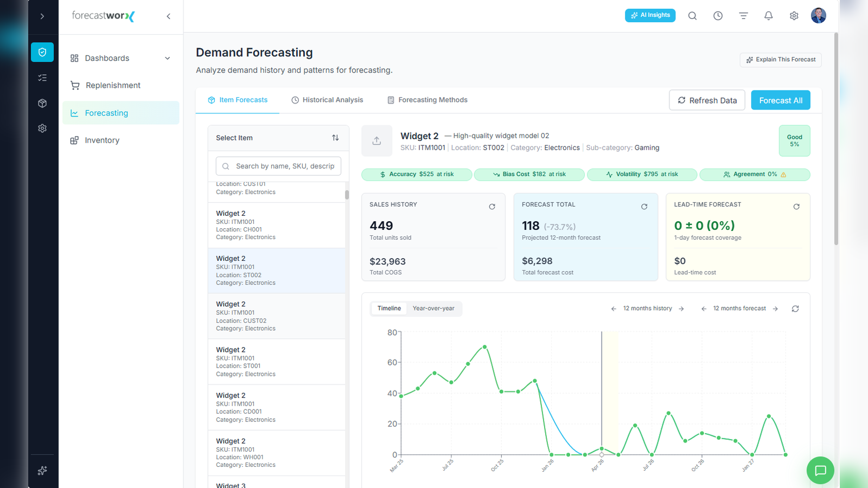Image resolution: width=868 pixels, height=488 pixels.
Task: Open the Forecasting Methods tab
Action: pyautogui.click(x=427, y=100)
